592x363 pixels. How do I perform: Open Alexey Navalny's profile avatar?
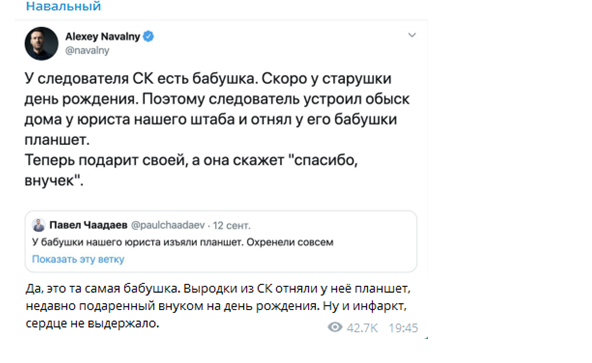pyautogui.click(x=42, y=43)
